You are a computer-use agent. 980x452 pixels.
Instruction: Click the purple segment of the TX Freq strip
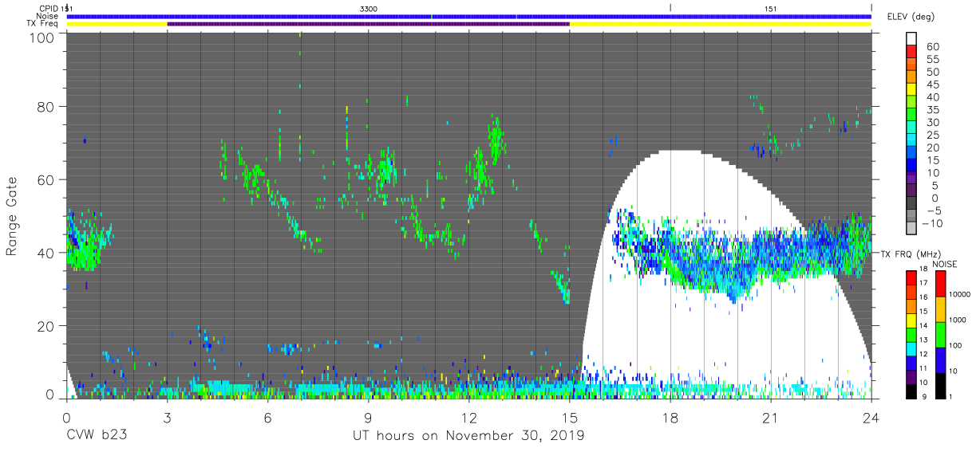[368, 24]
